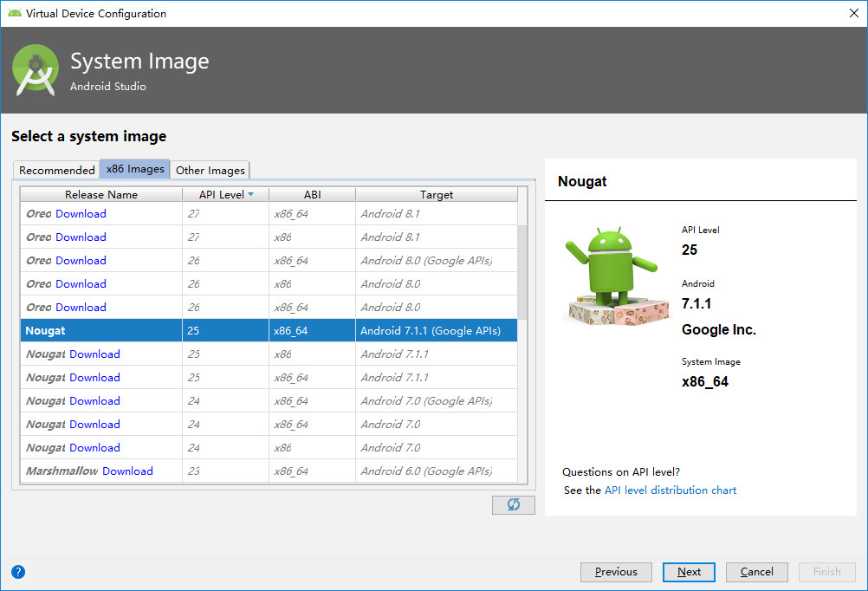Click the API level 25 cell in highlighted row

[x=226, y=331]
